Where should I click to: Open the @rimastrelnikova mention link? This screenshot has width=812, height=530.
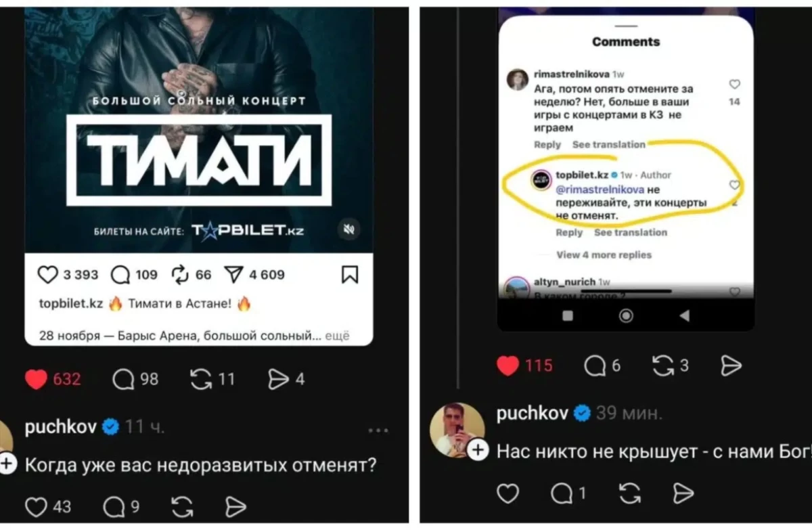pyautogui.click(x=600, y=190)
